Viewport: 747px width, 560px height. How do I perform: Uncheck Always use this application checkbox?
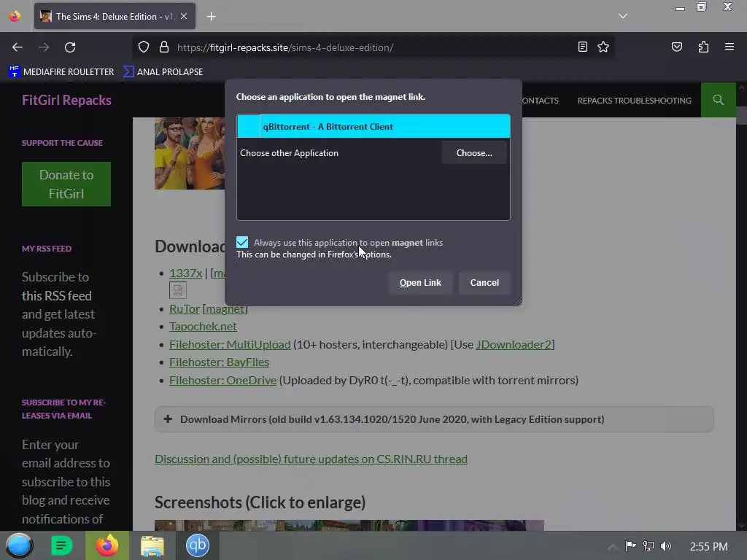pyautogui.click(x=242, y=242)
